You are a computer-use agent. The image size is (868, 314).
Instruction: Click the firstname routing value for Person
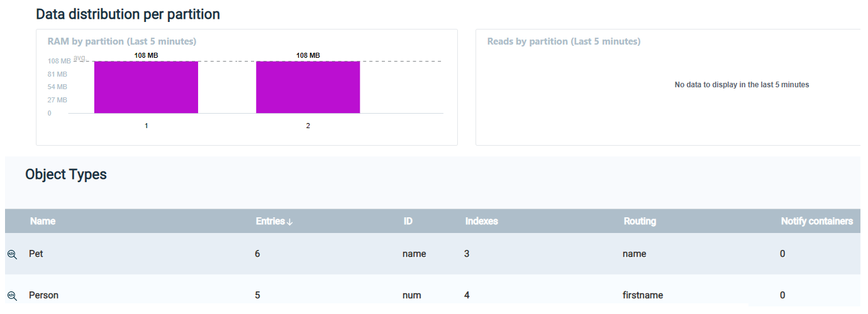(643, 295)
